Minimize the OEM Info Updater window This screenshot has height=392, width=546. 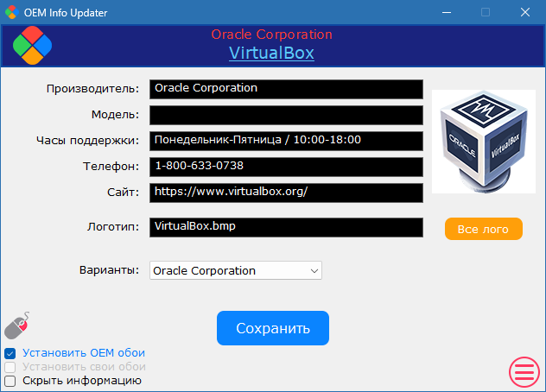(447, 13)
